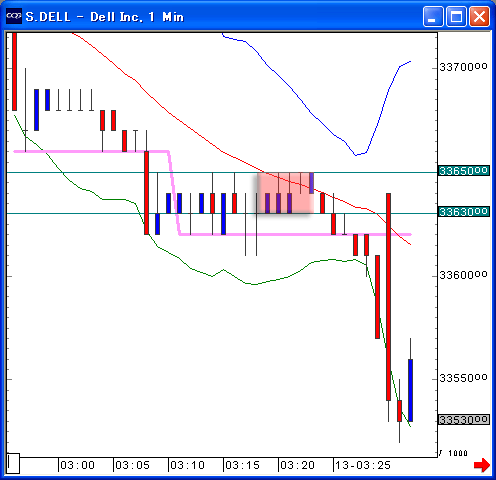Viewport: 496px width, 480px height.
Task: Click the red arrow at bottom right
Action: point(482,465)
